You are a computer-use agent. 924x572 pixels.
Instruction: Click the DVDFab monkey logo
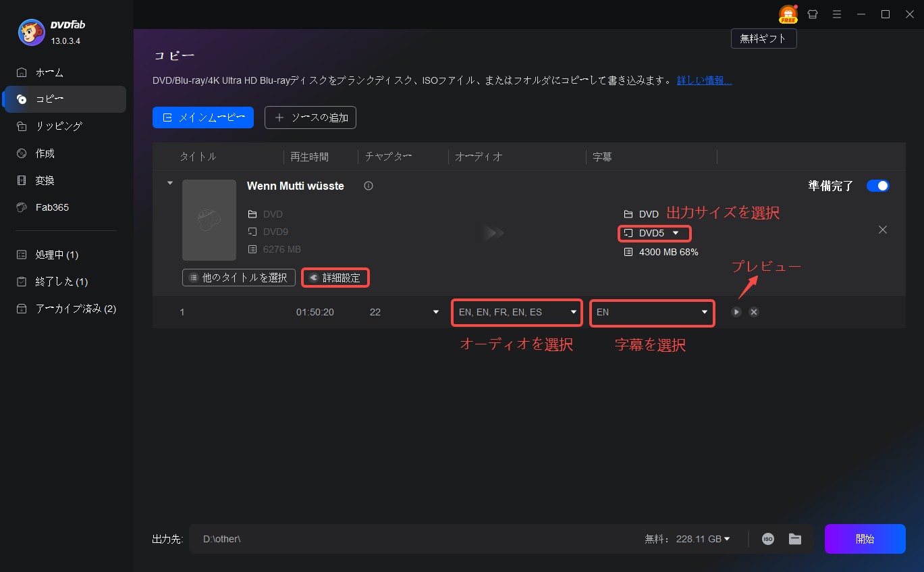[x=31, y=32]
